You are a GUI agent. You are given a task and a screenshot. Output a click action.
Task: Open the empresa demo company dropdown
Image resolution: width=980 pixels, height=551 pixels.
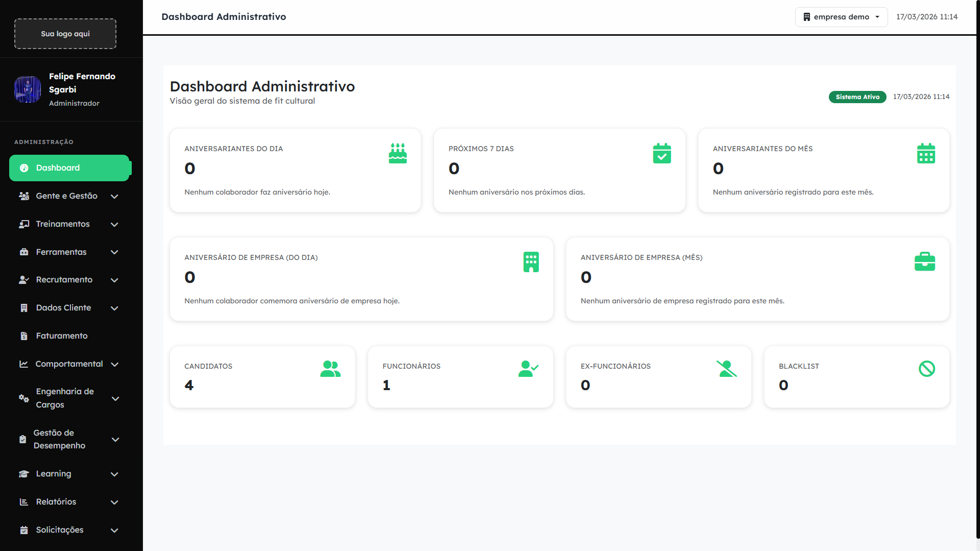[841, 17]
